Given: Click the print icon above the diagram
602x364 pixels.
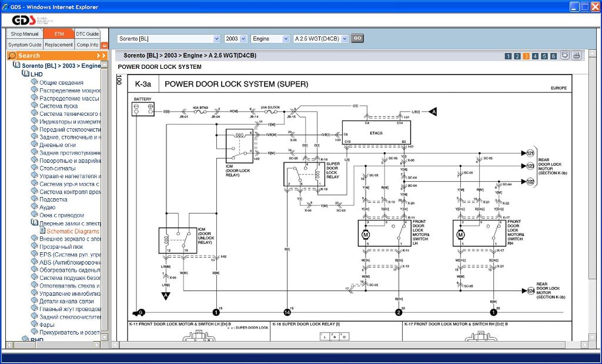Looking at the screenshot, I should [576, 55].
